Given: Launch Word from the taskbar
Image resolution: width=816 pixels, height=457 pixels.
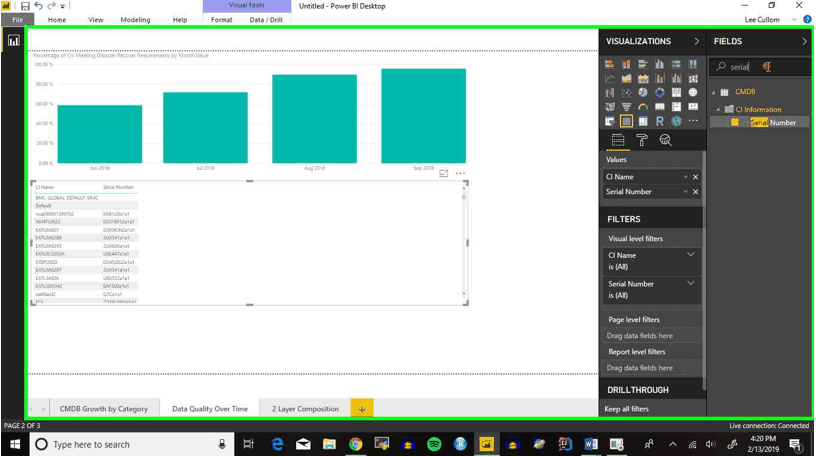Looking at the screenshot, I should pyautogui.click(x=591, y=444).
